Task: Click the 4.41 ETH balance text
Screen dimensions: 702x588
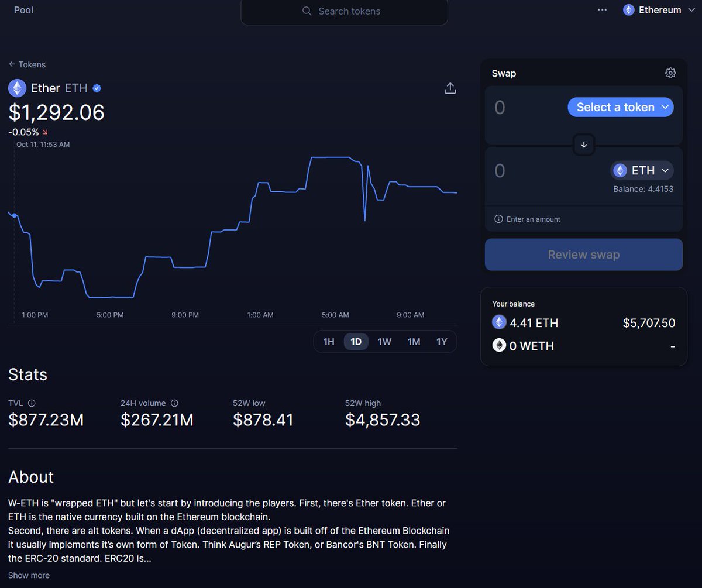Action: [x=534, y=323]
